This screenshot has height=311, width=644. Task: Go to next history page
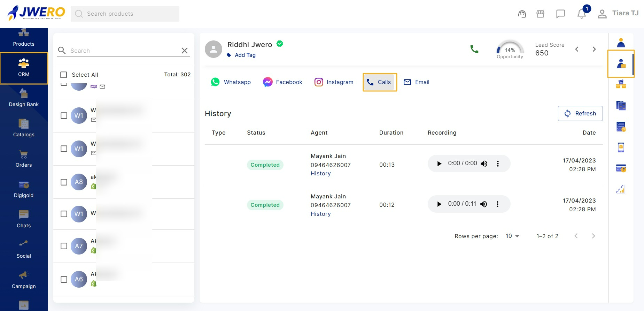(593, 236)
